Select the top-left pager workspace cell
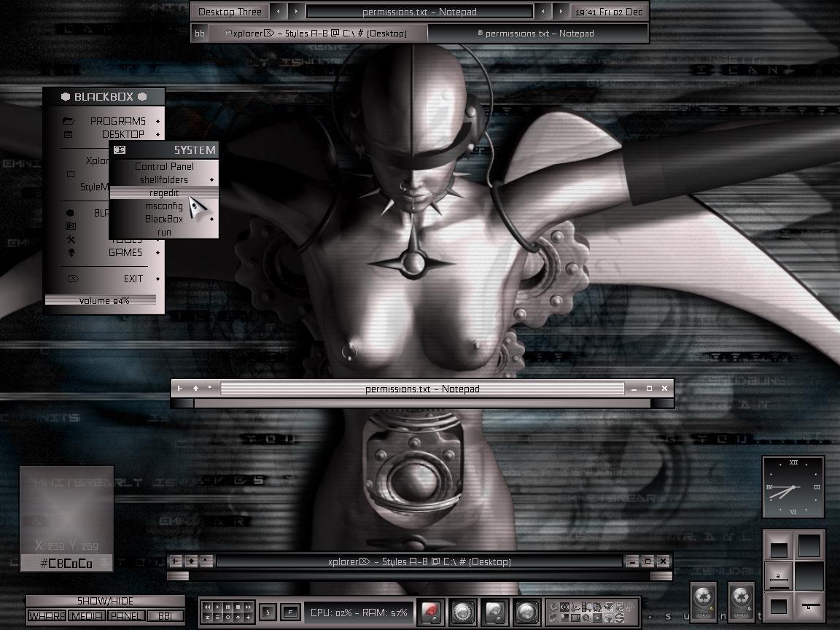The height and width of the screenshot is (630, 840). click(x=779, y=546)
